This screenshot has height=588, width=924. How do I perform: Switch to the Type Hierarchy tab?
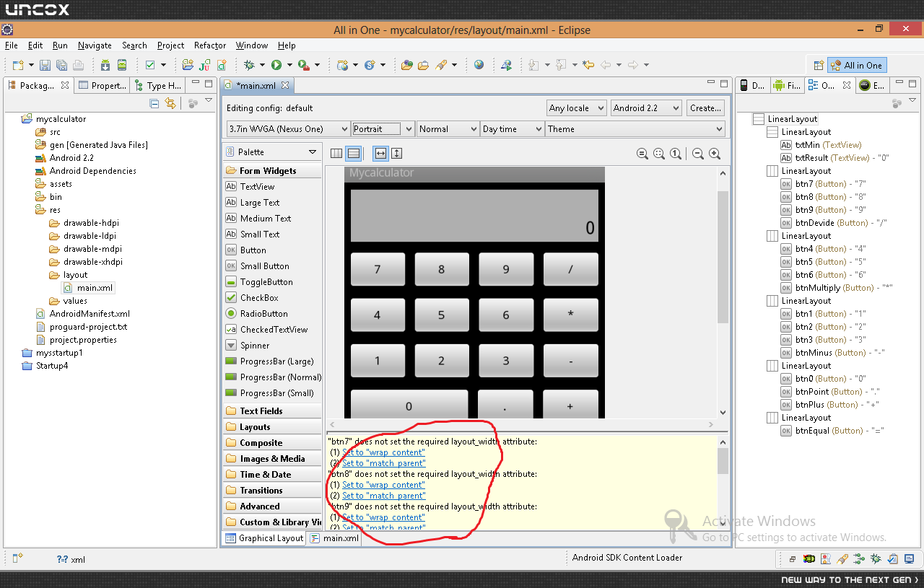tap(157, 85)
